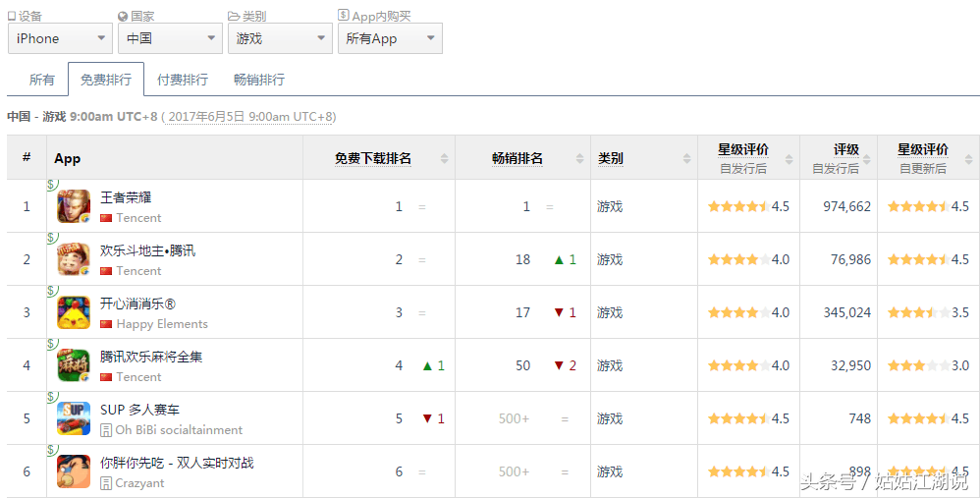Open the 国家 中国 dropdown
Viewport: 980px width, 498px height.
click(x=170, y=38)
